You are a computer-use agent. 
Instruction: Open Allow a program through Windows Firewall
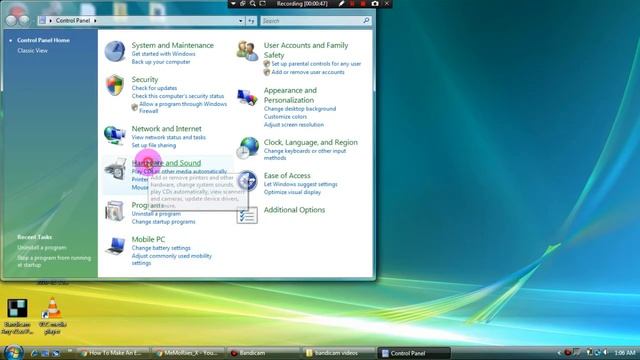[x=183, y=107]
